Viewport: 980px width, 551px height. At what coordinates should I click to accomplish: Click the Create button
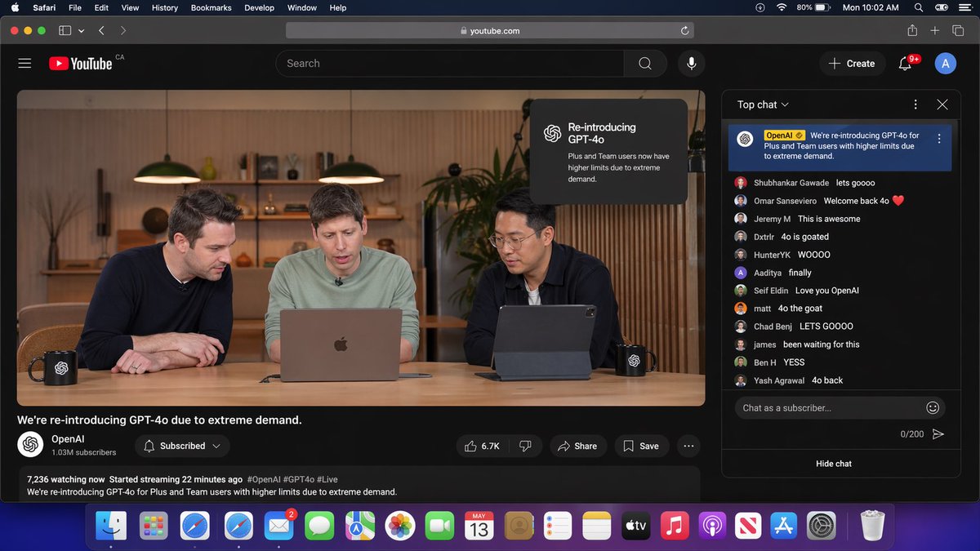point(853,64)
